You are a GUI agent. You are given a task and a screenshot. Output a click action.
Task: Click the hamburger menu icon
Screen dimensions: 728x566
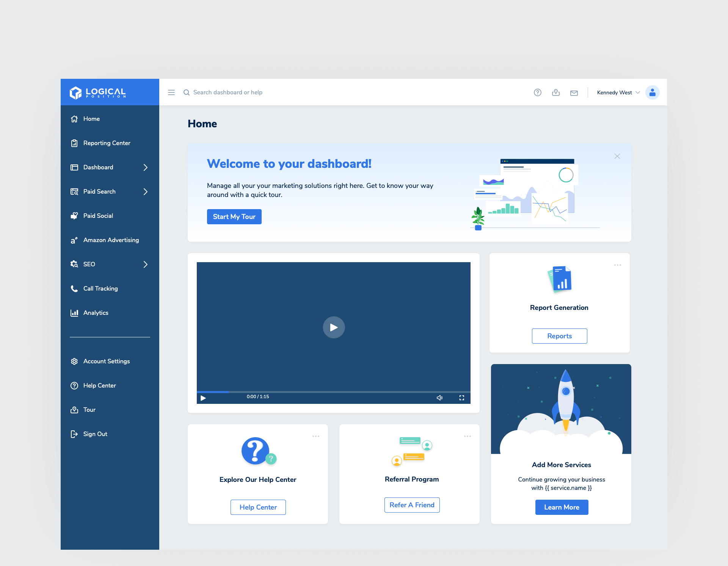171,92
